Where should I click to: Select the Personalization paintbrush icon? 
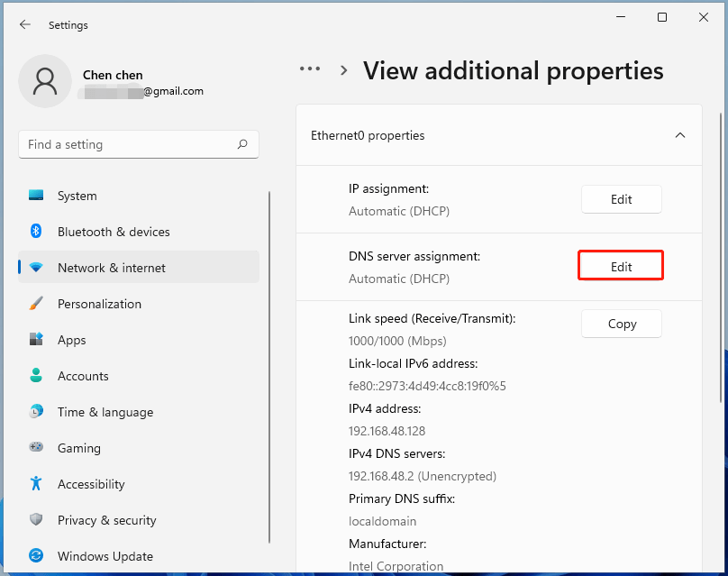click(36, 304)
